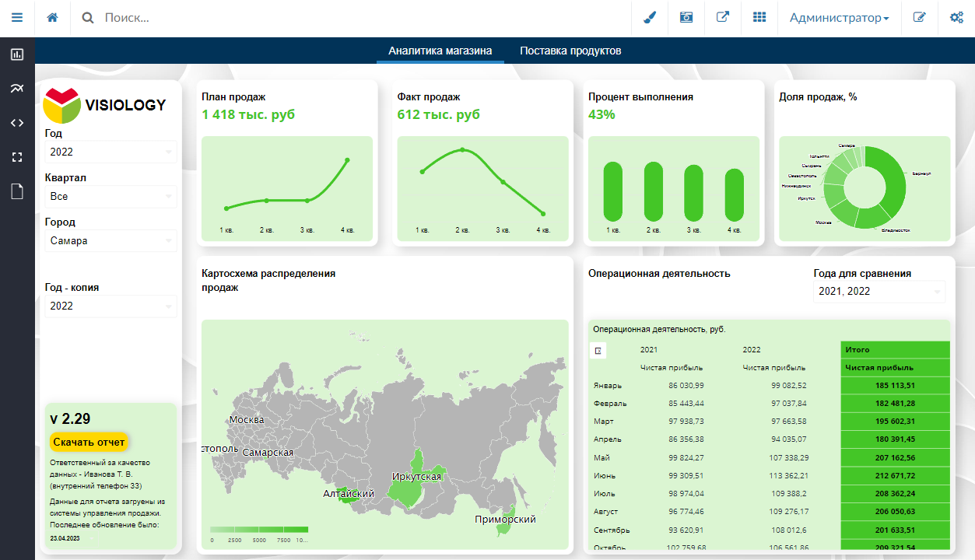This screenshot has width=975, height=560.
Task: Switch to the Поставка продуктов tab
Action: coord(570,51)
